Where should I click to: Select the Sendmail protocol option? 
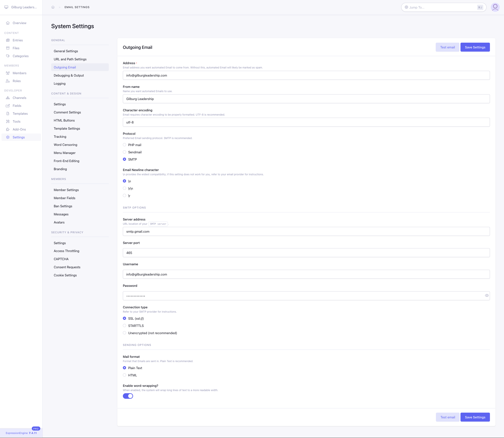pos(124,152)
